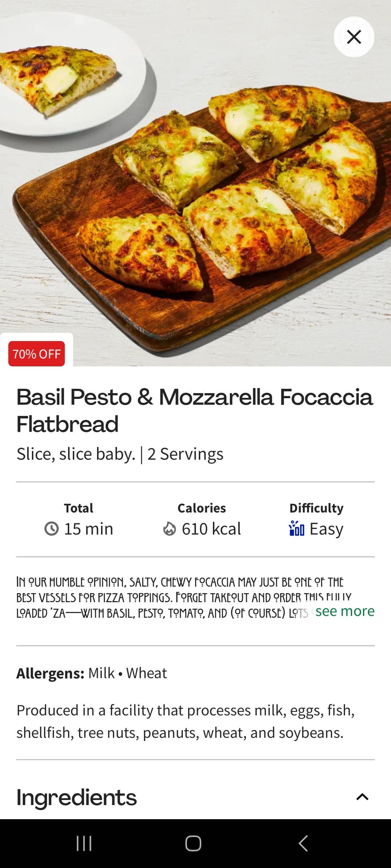Close the recipe detail view

click(354, 37)
